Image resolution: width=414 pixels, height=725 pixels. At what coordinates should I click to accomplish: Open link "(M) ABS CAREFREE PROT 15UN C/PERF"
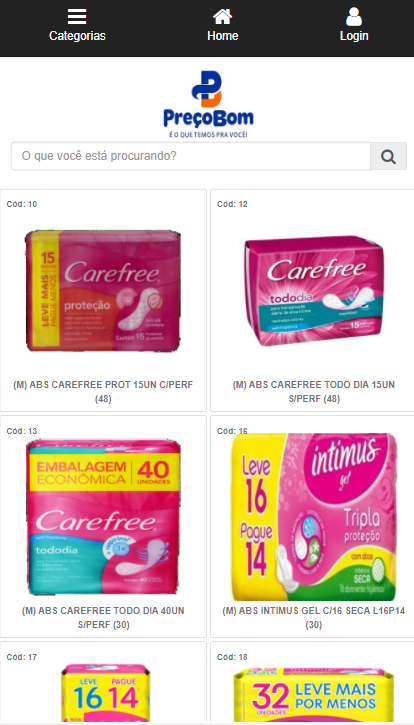[103, 392]
